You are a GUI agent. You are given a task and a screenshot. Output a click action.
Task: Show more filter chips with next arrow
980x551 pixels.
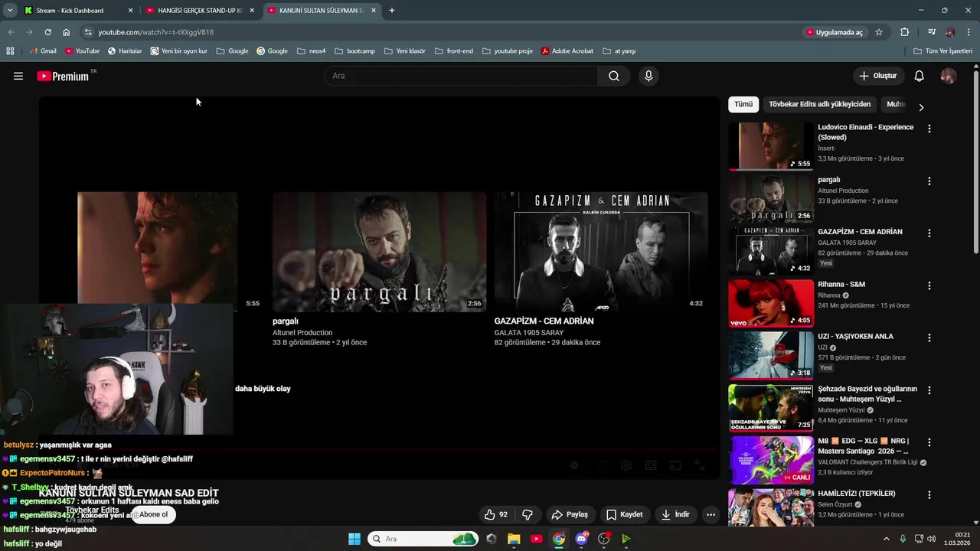(x=921, y=107)
